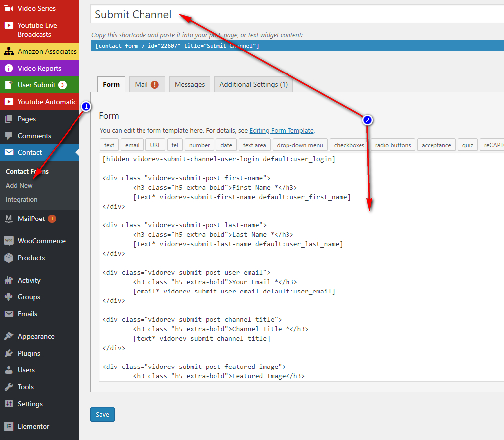Switch to the Mail tab
Screen dimensions: 504x440
146,84
